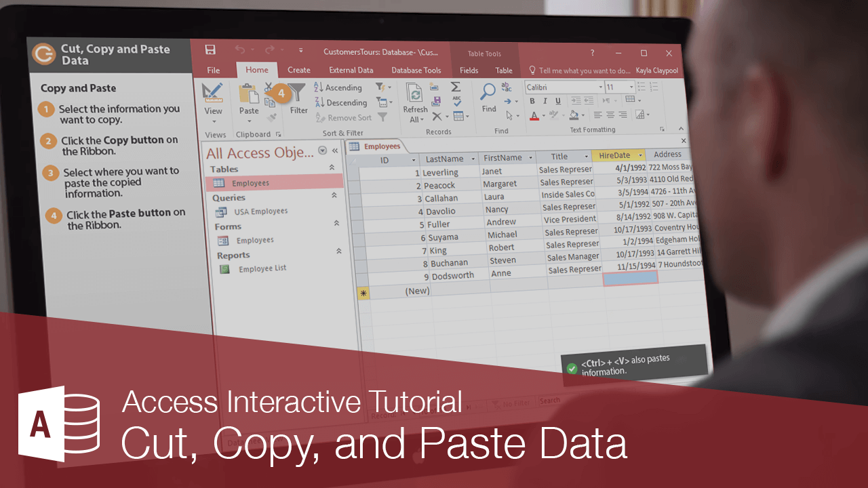Switch to the Create ribbon tab
Image resolution: width=868 pixels, height=488 pixels.
click(299, 70)
